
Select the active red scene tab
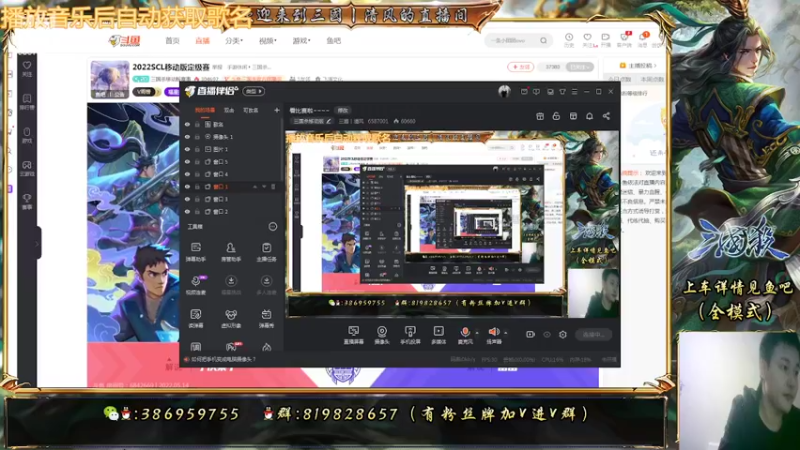(205, 110)
